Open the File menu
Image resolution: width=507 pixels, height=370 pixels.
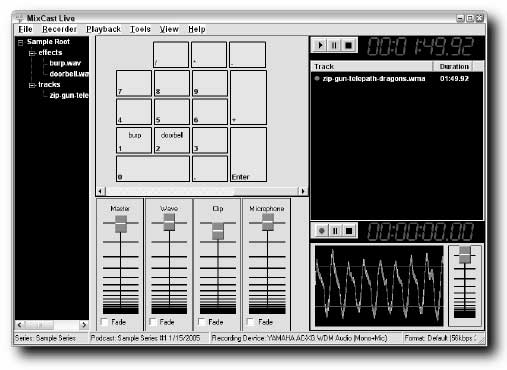click(x=25, y=29)
